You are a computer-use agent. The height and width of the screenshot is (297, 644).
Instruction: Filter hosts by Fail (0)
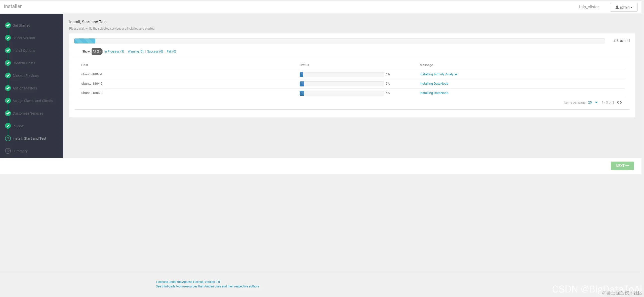pyautogui.click(x=171, y=52)
